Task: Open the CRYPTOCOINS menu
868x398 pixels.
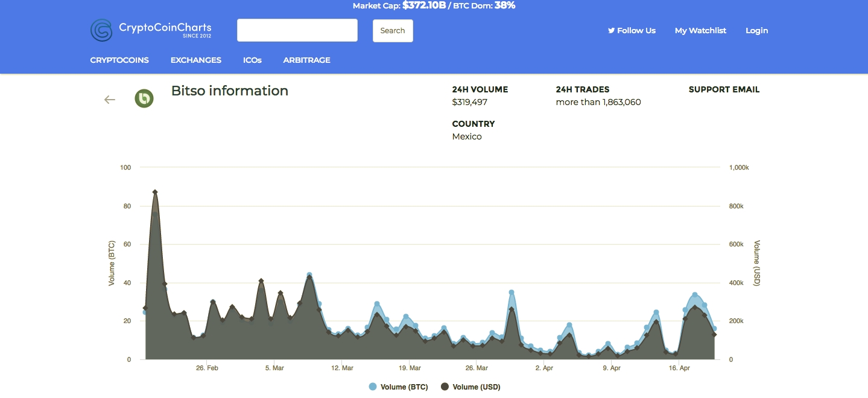Action: tap(119, 60)
